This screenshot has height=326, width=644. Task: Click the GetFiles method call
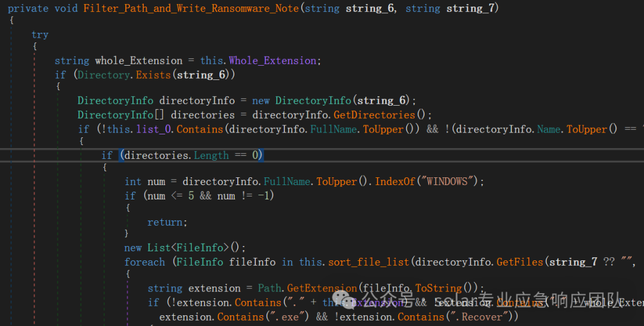(520, 262)
